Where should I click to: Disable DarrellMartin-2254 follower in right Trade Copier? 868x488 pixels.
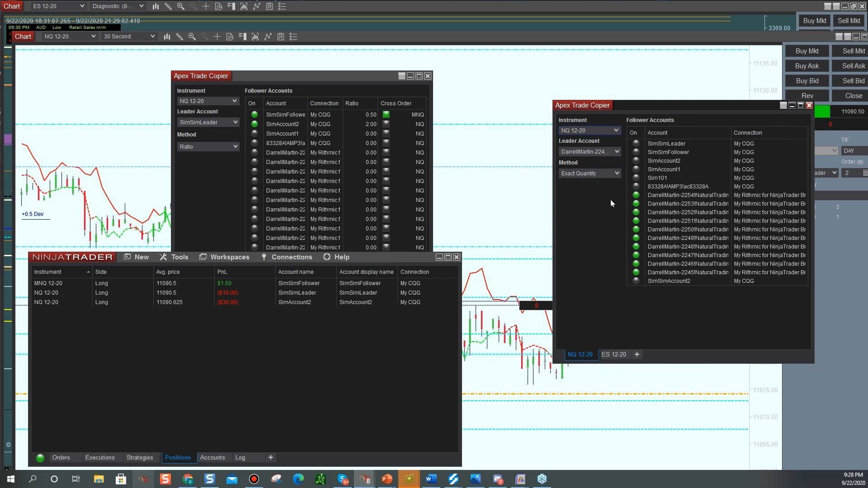[636, 195]
